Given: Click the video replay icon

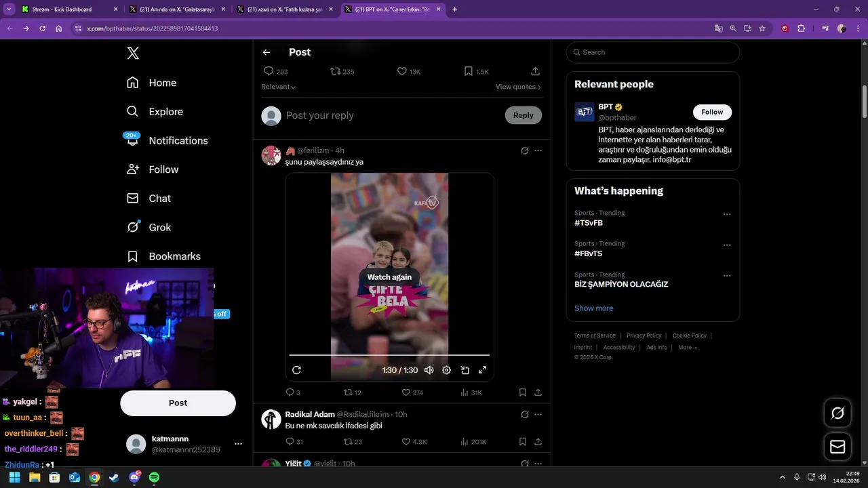Looking at the screenshot, I should pos(296,370).
